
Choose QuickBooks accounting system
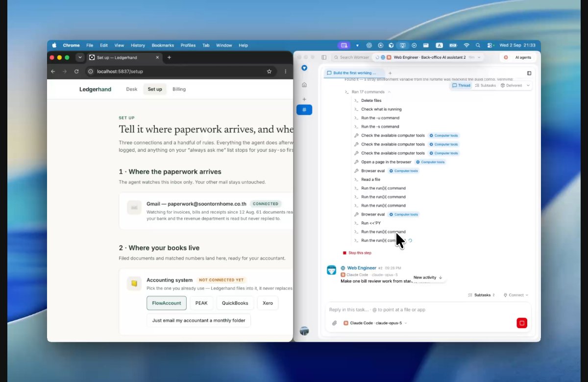click(235, 303)
